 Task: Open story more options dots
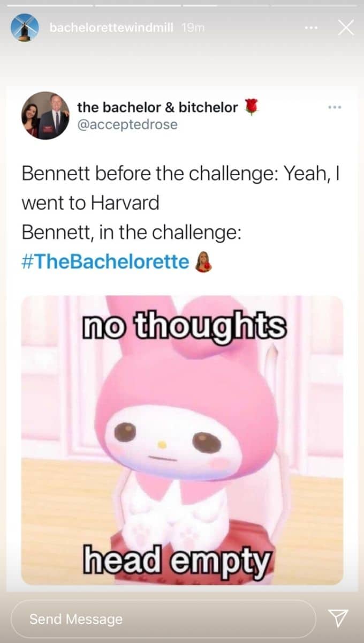[312, 27]
